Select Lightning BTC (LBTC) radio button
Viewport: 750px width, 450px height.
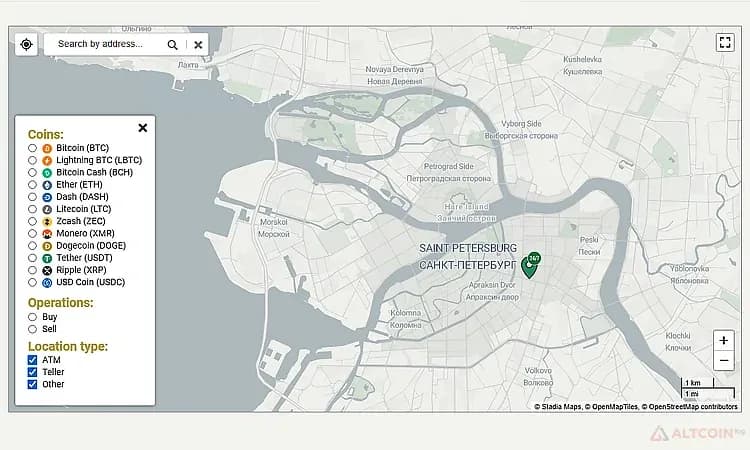pyautogui.click(x=32, y=160)
